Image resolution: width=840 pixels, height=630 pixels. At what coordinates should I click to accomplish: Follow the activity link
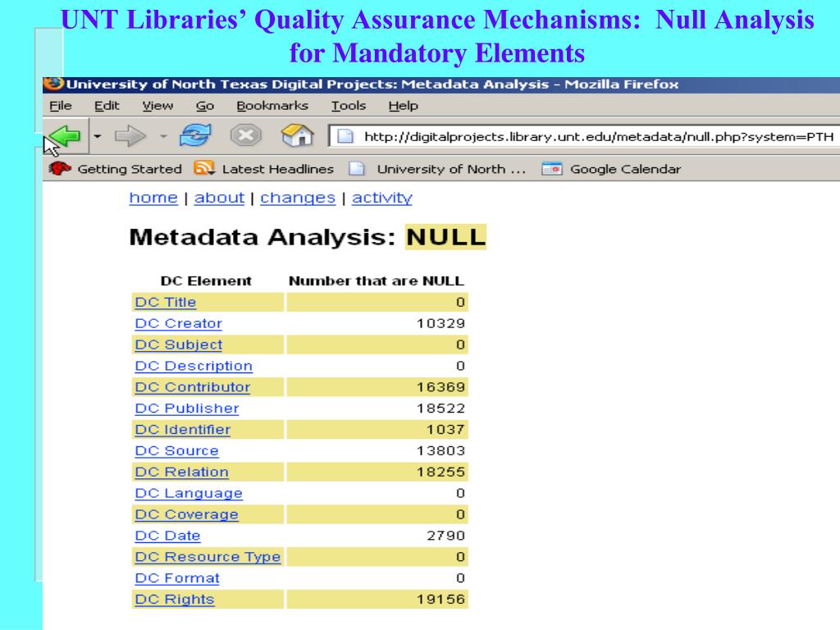pos(382,198)
